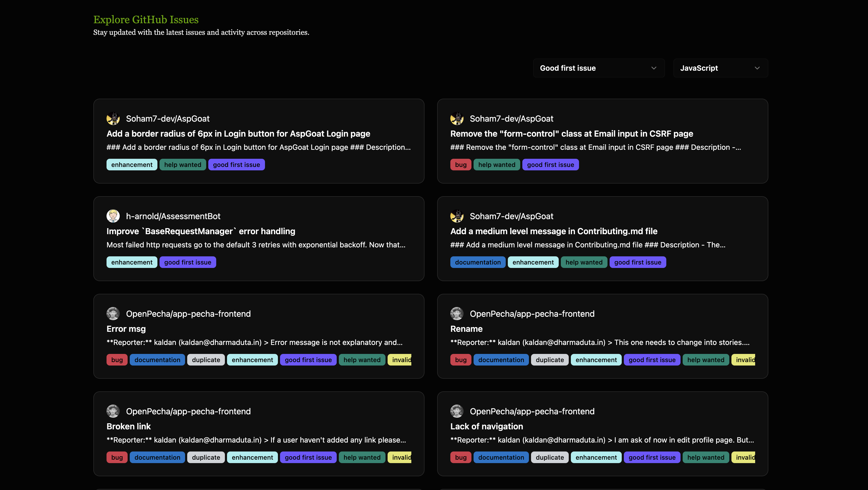Click good first issue tag on Rename card
Image resolution: width=868 pixels, height=490 pixels.
pos(652,359)
